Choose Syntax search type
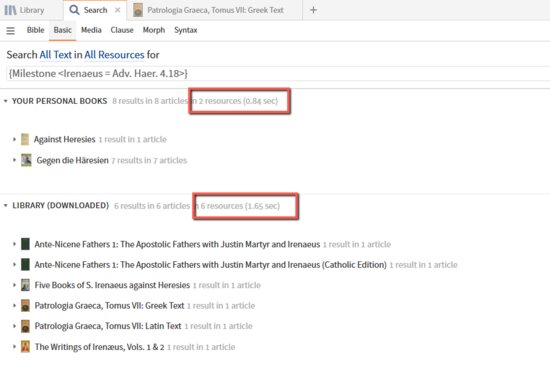The height and width of the screenshot is (378, 550). pyautogui.click(x=186, y=30)
